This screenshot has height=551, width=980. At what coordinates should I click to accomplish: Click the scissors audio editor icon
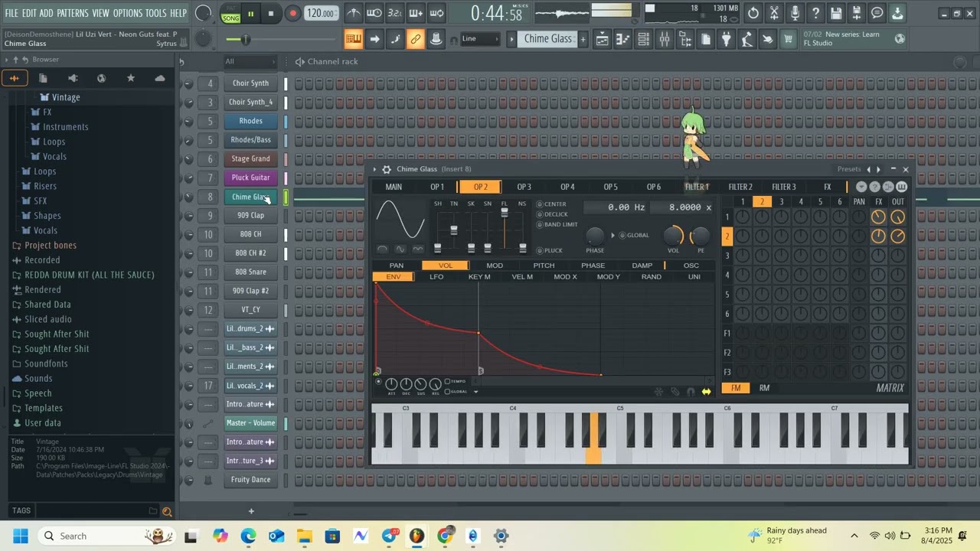774,13
